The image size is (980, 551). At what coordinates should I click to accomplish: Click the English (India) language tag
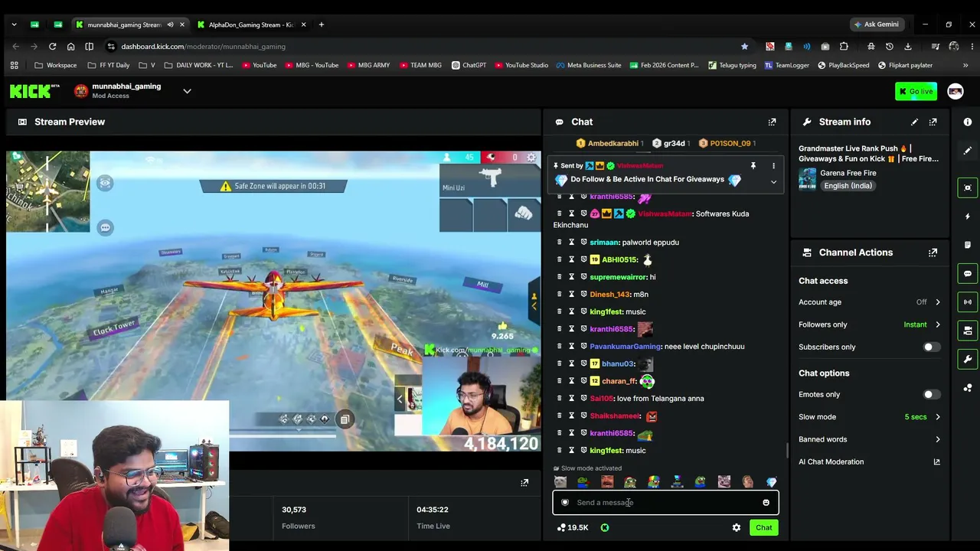[848, 186]
